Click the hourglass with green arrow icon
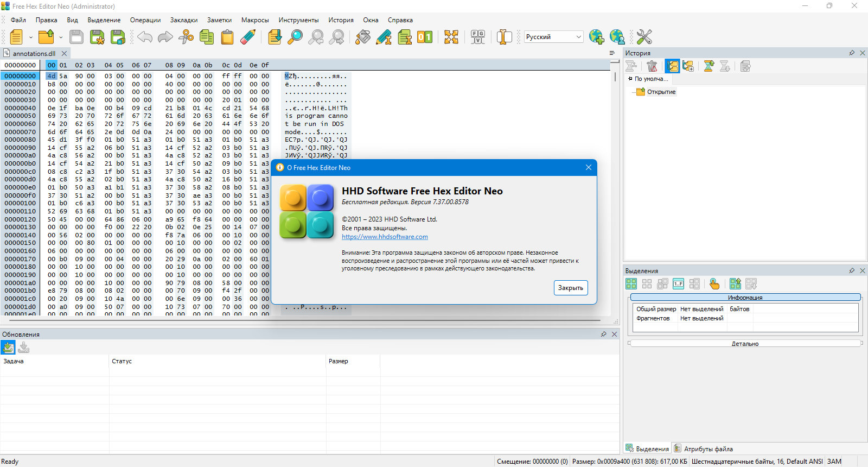 709,66
